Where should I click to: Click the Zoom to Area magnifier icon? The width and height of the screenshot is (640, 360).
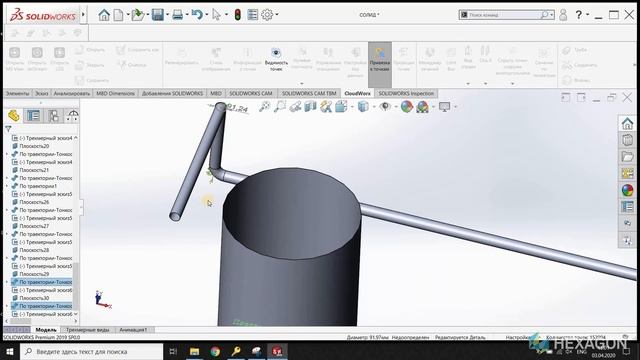(x=280, y=107)
